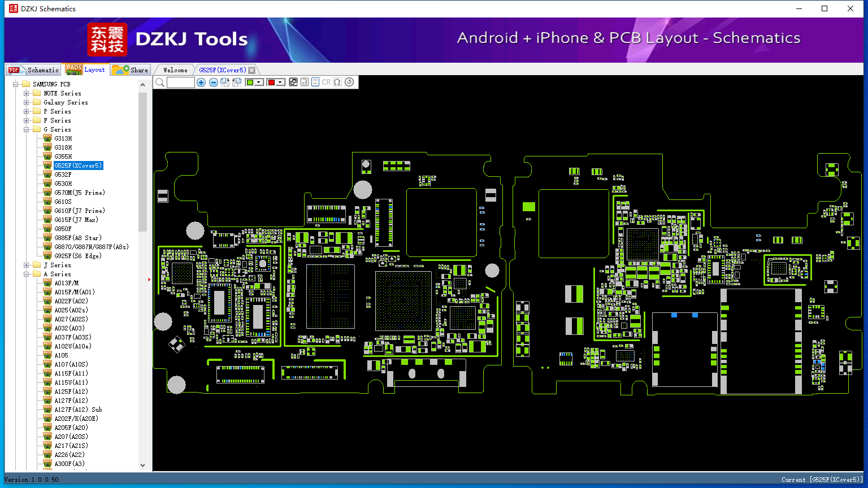Open G925F(S6 Edge) layout
Image resolution: width=868 pixels, height=488 pixels.
(x=78, y=256)
